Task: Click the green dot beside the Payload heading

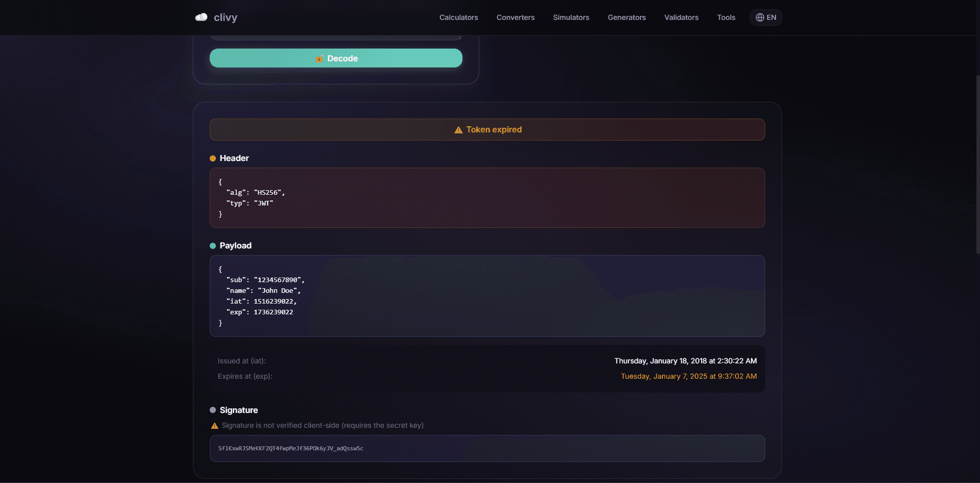Action: tap(213, 246)
